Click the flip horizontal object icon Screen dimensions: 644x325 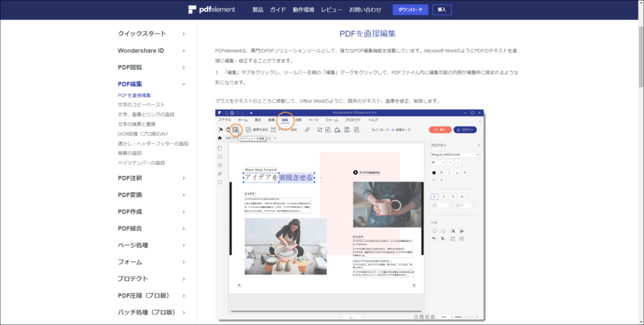[x=453, y=231]
